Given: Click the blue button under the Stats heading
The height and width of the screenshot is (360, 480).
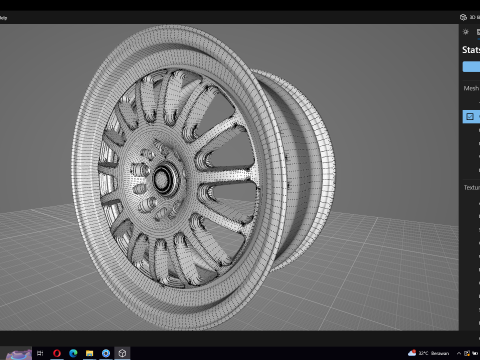Looking at the screenshot, I should pyautogui.click(x=471, y=66).
